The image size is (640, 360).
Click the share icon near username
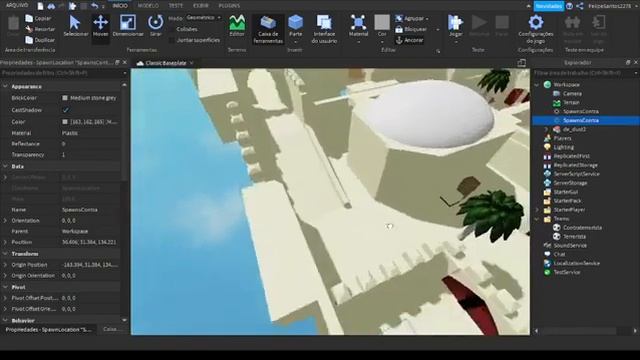(580, 6)
